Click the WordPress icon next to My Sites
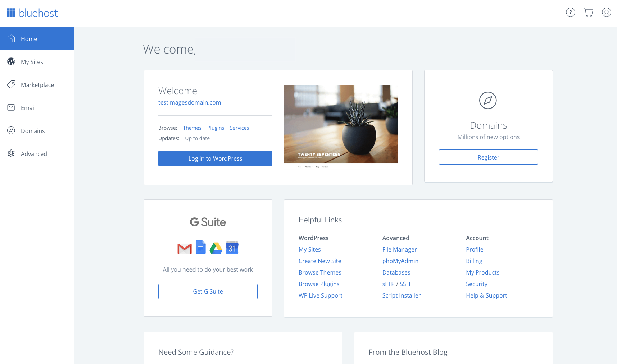The image size is (617, 364). (x=11, y=61)
